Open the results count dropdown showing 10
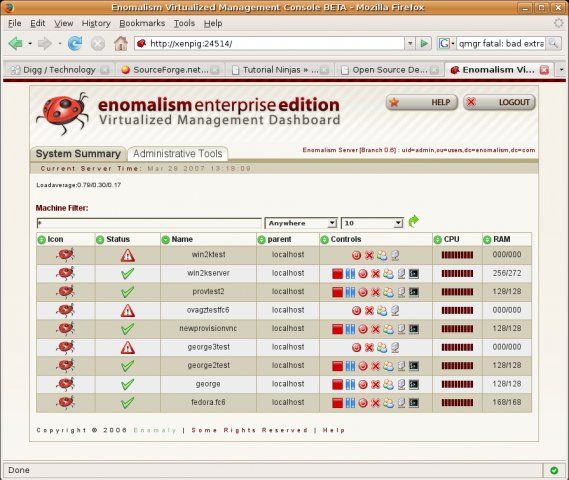 [x=372, y=223]
